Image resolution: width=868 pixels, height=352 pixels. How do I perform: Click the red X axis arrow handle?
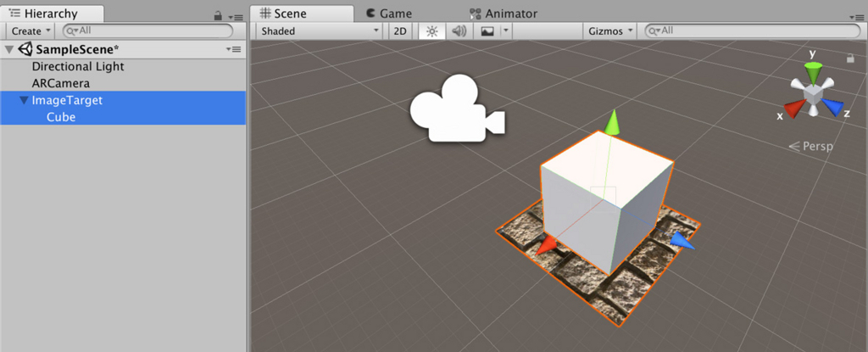pyautogui.click(x=546, y=244)
